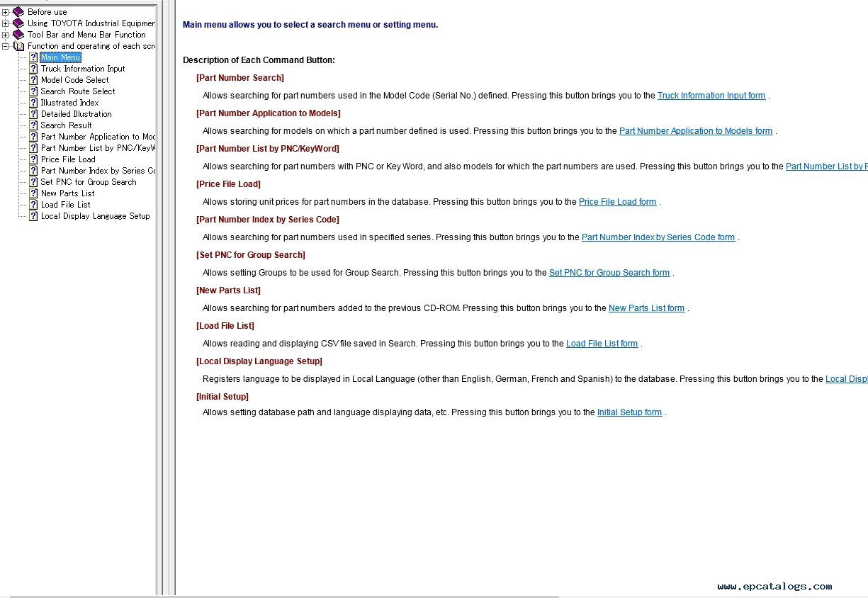
Task: Follow the Truck Information Input form link
Action: tap(711, 96)
